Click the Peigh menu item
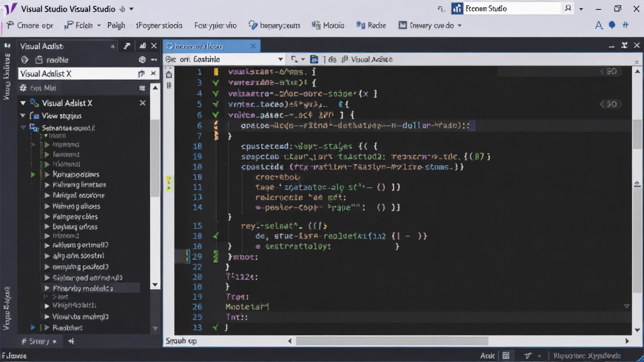644x362 pixels. point(116,25)
